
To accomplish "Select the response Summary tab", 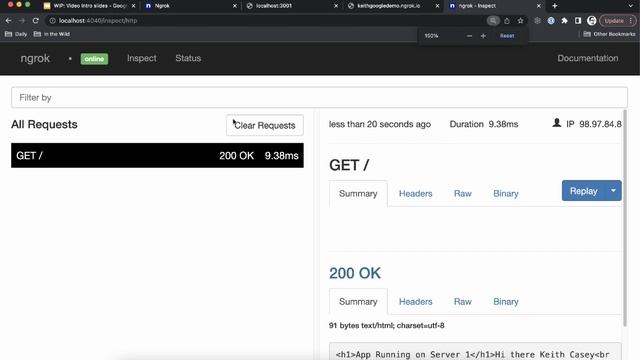I will click(x=358, y=302).
